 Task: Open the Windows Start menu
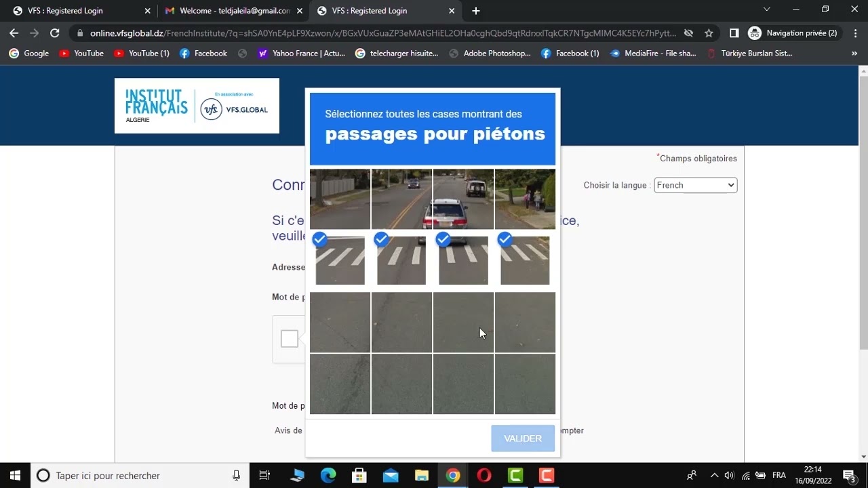click(x=15, y=475)
